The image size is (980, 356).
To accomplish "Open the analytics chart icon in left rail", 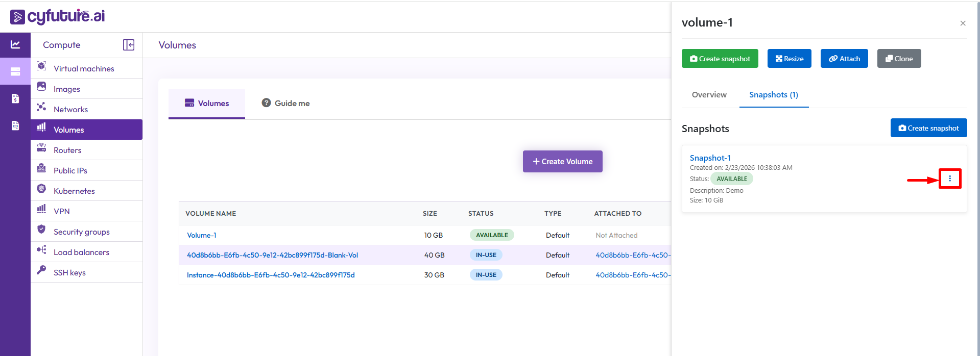I will pyautogui.click(x=15, y=45).
